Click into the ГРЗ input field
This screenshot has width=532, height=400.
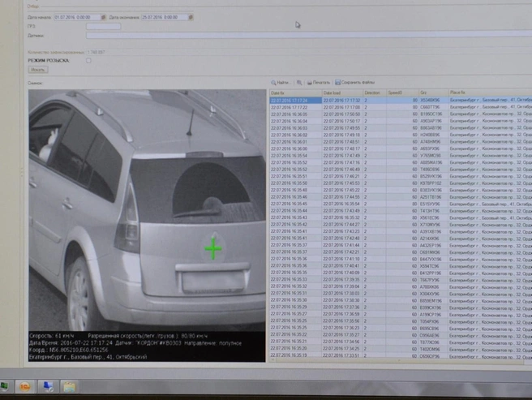pos(104,26)
